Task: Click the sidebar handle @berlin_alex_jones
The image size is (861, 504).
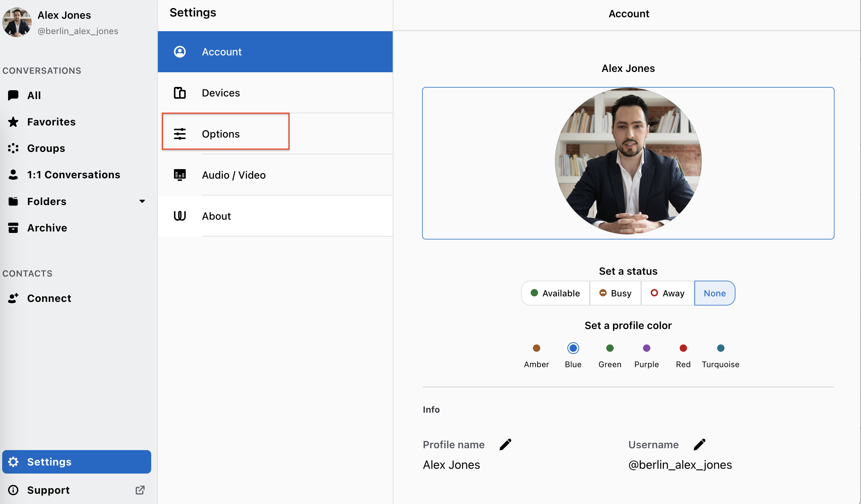Action: 78,31
